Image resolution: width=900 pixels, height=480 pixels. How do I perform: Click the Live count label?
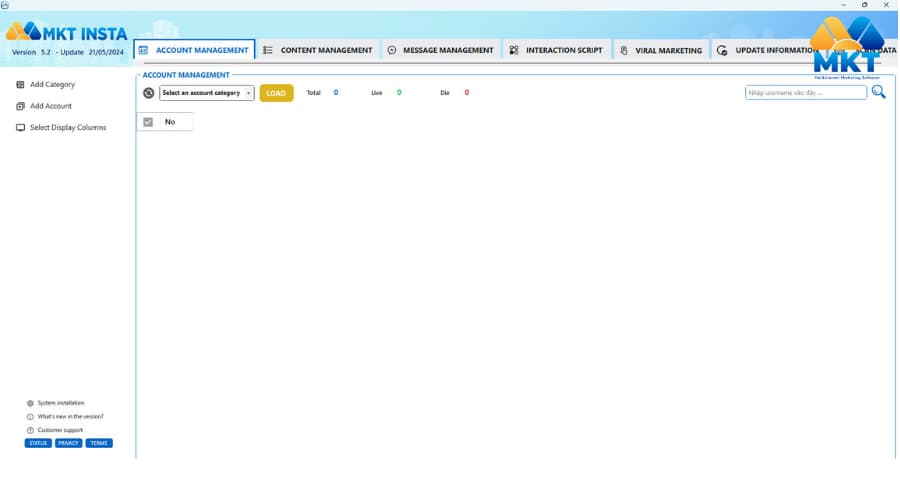(x=377, y=92)
